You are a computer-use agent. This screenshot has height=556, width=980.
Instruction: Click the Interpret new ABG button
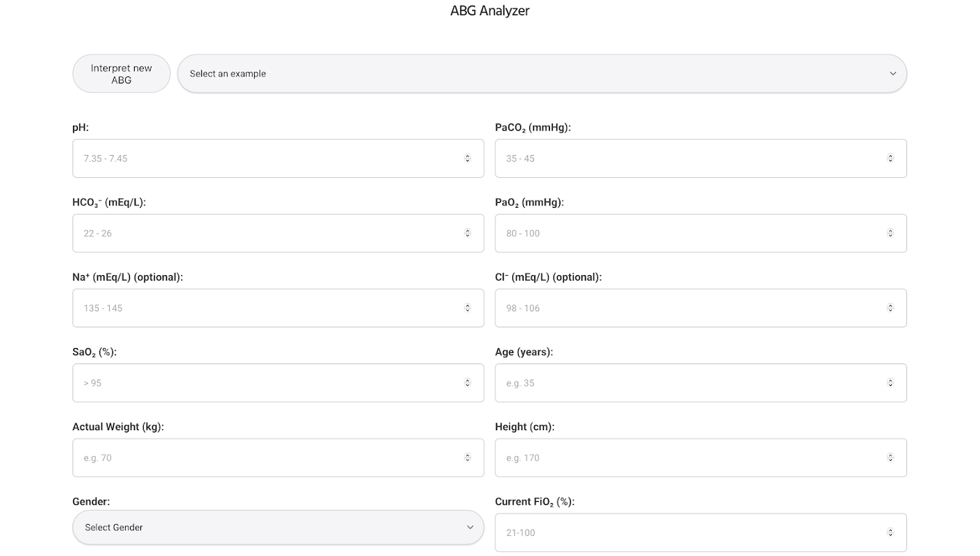pos(122,74)
